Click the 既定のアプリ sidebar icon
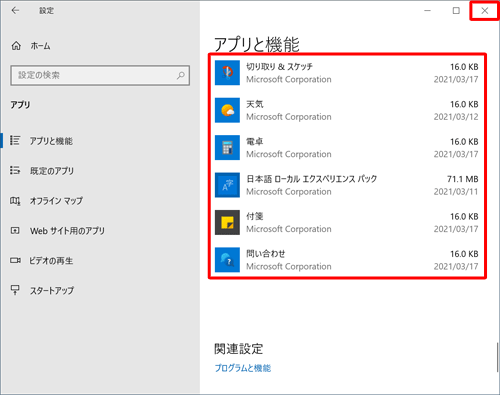Image resolution: width=500 pixels, height=395 pixels. click(15, 170)
